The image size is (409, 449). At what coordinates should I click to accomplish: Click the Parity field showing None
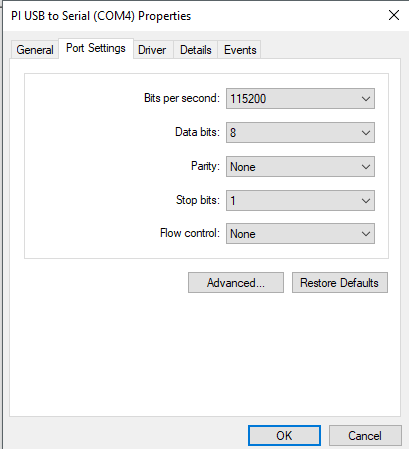[x=300, y=167]
